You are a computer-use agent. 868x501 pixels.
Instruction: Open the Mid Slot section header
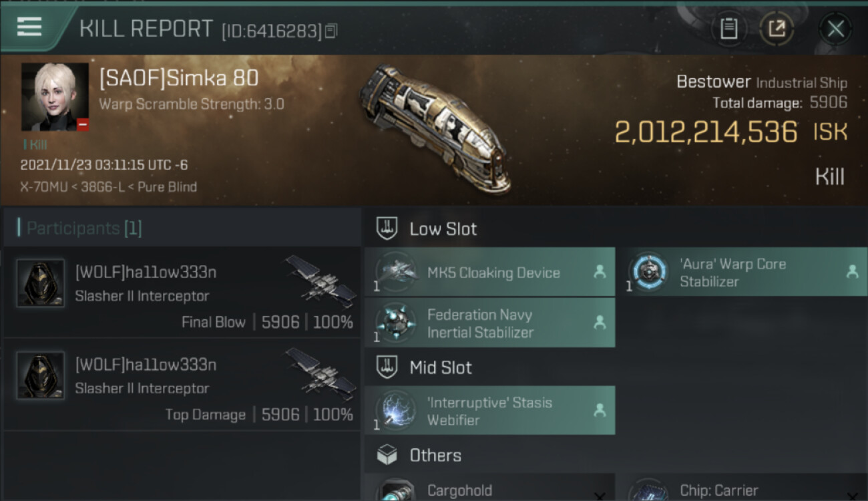[x=441, y=367]
